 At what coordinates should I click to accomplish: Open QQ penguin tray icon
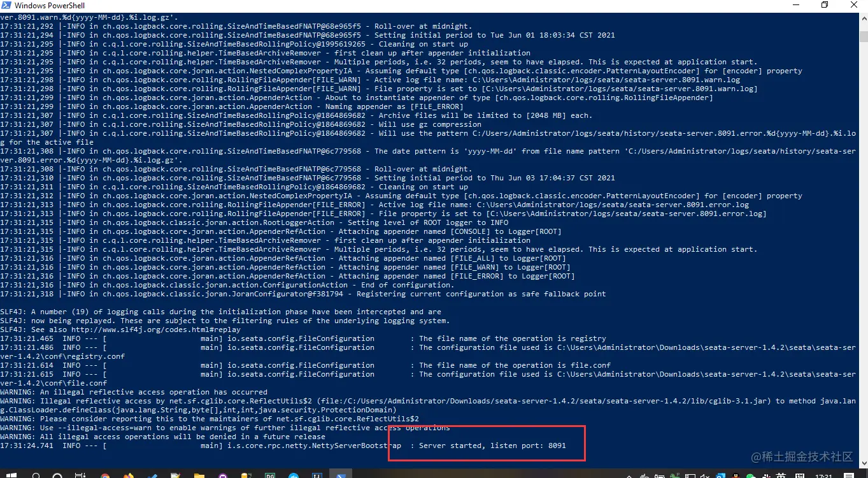735,475
